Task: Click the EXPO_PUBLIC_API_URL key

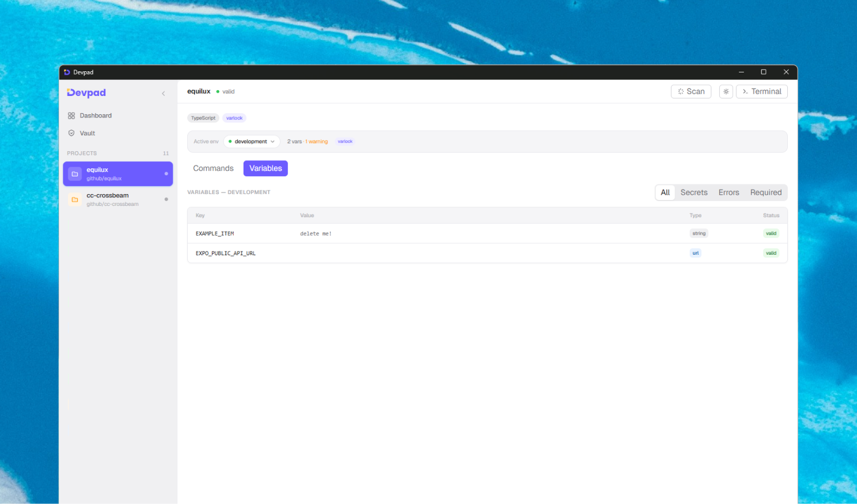Action: [x=225, y=254]
